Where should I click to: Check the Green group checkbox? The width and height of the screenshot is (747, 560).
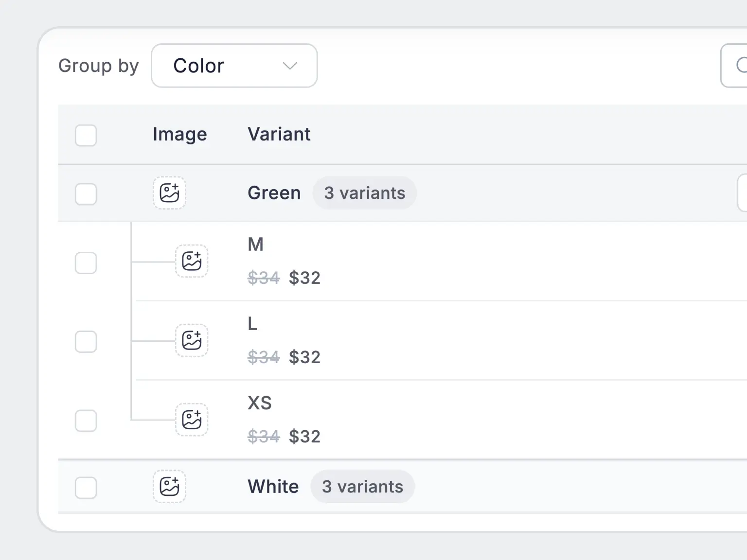pos(86,194)
